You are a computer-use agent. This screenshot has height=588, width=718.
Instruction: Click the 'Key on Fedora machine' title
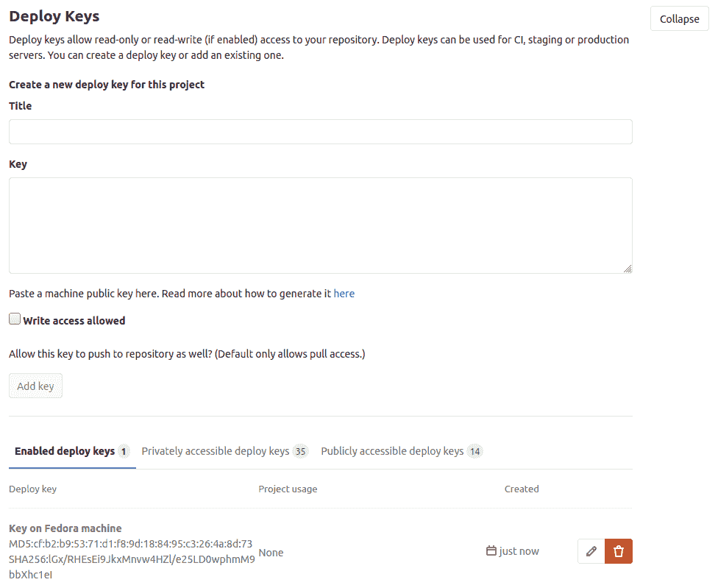(x=65, y=528)
